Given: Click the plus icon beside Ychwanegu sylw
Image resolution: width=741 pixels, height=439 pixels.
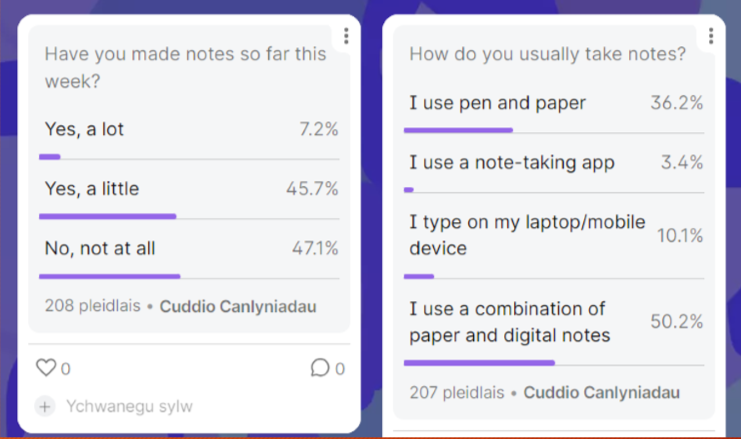Looking at the screenshot, I should [44, 406].
